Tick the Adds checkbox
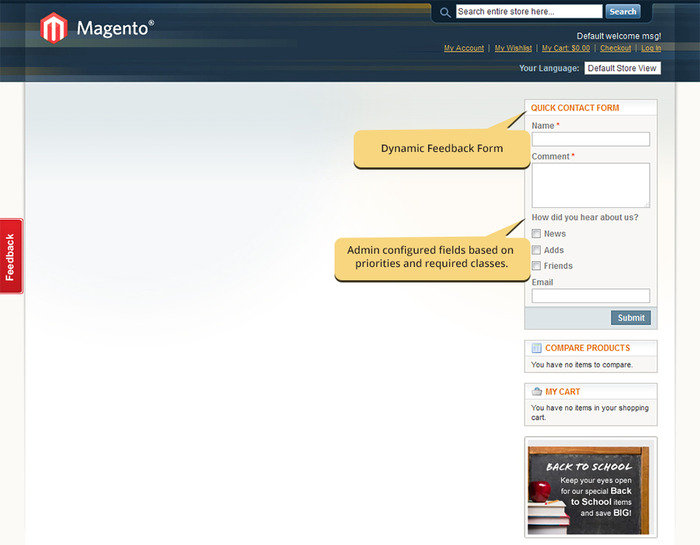700x545 pixels. [x=537, y=250]
